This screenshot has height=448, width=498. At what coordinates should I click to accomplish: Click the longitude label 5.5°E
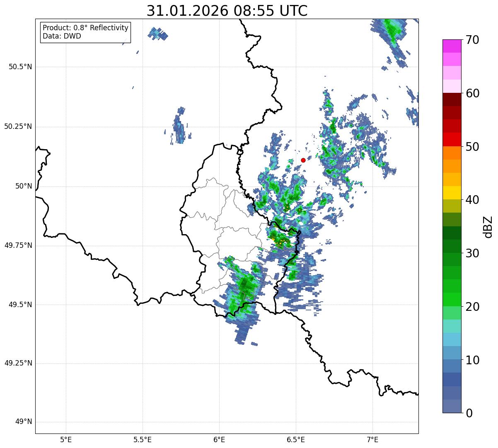pos(143,440)
